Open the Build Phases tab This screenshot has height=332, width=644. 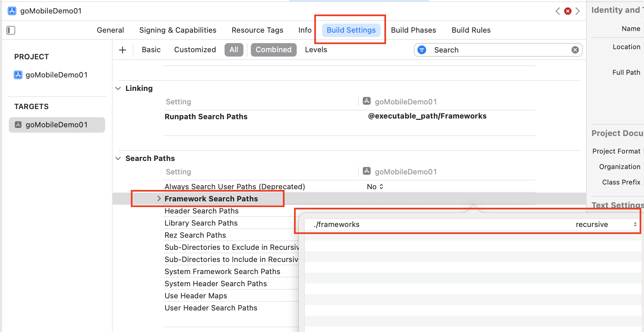[413, 30]
